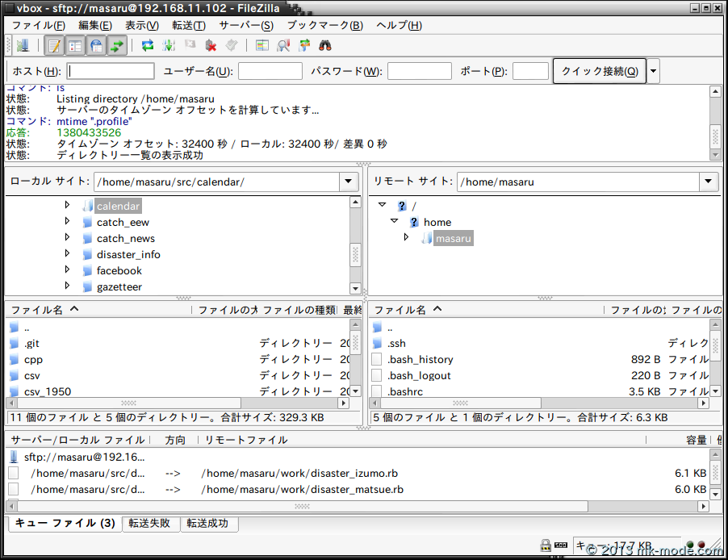Click the filename filter magnifier icon
This screenshot has width=728, height=560.
coord(283,46)
